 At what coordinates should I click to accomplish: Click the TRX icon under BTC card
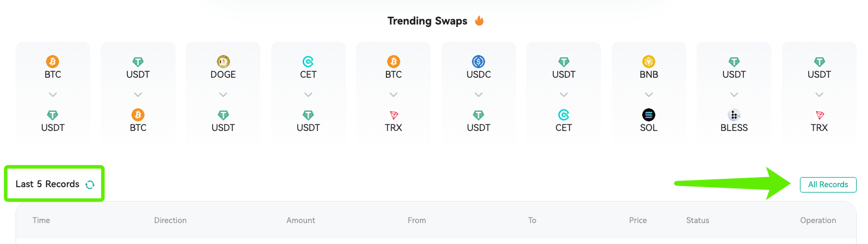tap(394, 114)
